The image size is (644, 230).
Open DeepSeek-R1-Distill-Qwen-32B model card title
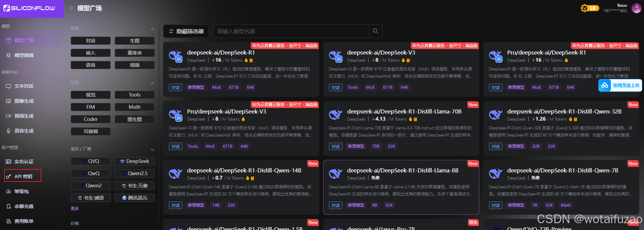click(x=564, y=111)
